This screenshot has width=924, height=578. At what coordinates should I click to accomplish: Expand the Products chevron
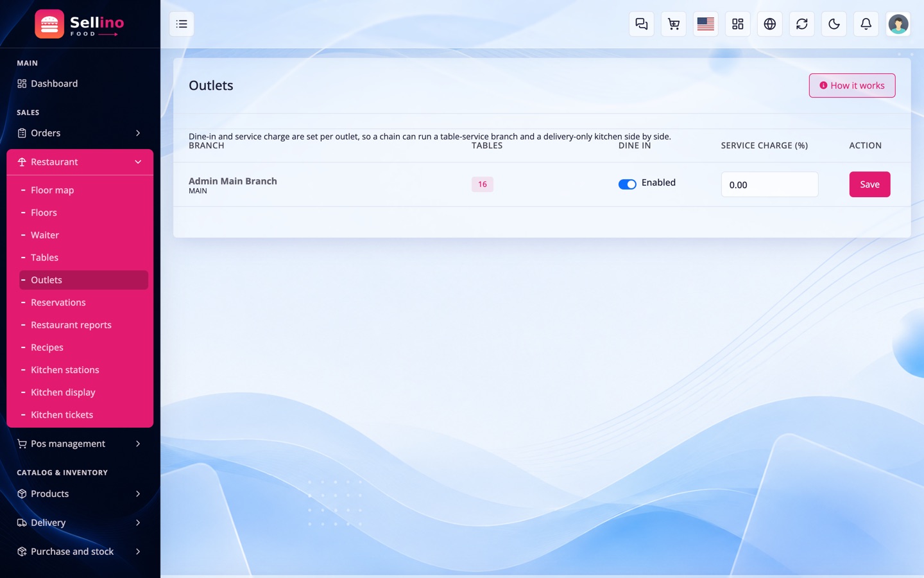coord(138,494)
